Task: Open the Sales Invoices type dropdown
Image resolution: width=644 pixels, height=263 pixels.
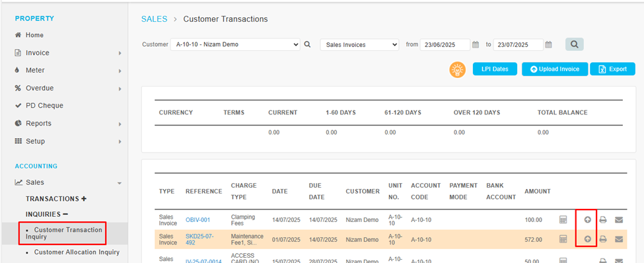Action: pyautogui.click(x=359, y=44)
